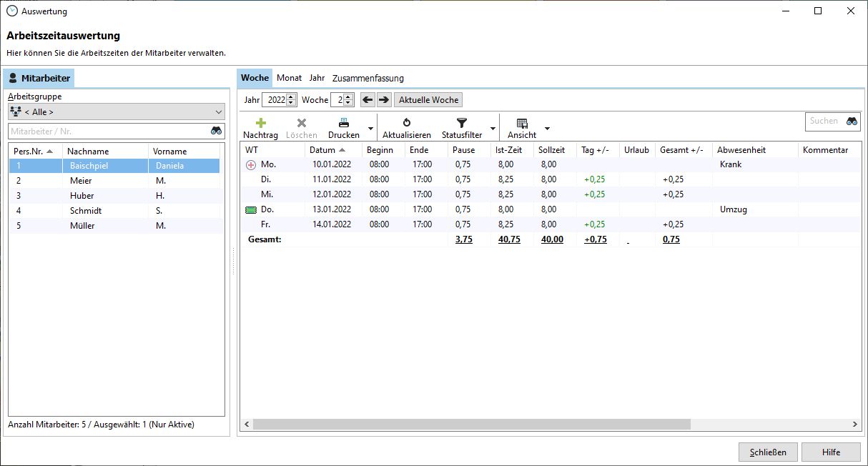This screenshot has height=466, width=868.
Task: Open the Statusfilter funnel icon
Action: 461,123
